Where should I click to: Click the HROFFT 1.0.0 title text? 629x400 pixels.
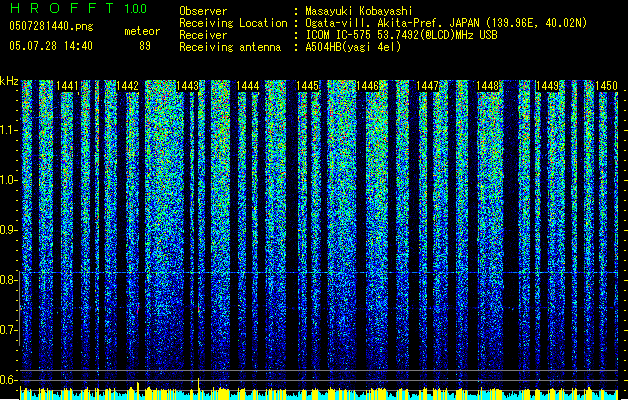(78, 8)
